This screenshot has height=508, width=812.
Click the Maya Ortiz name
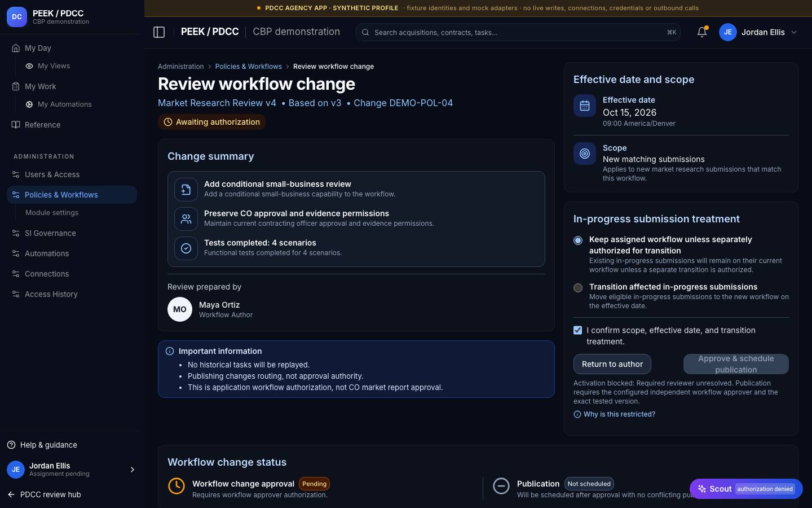(219, 305)
